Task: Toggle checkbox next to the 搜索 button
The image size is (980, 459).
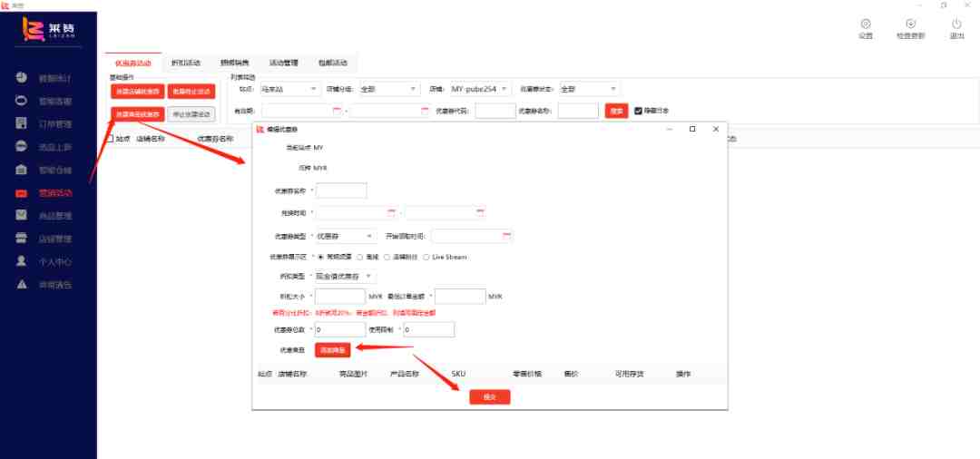Action: pyautogui.click(x=638, y=111)
